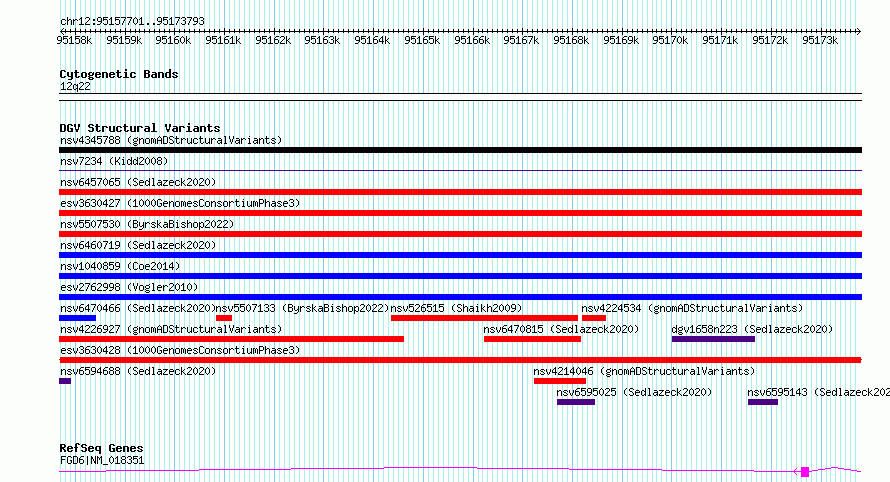Open nsv4224534 gnomAD variant label

click(692, 308)
